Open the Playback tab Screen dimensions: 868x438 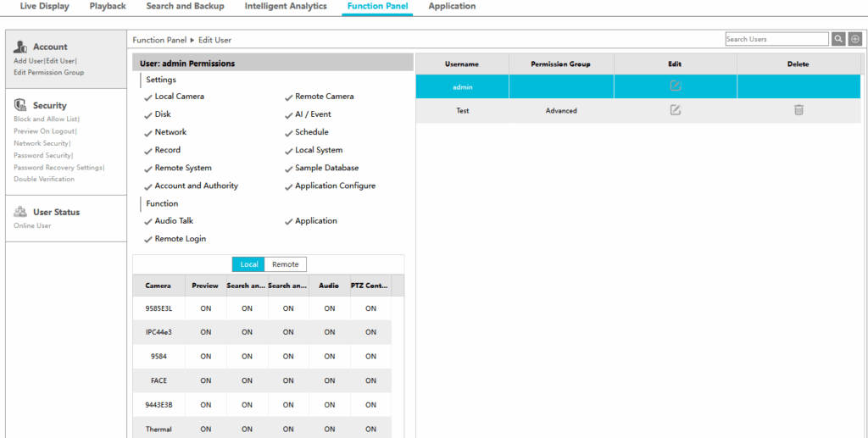tap(108, 7)
